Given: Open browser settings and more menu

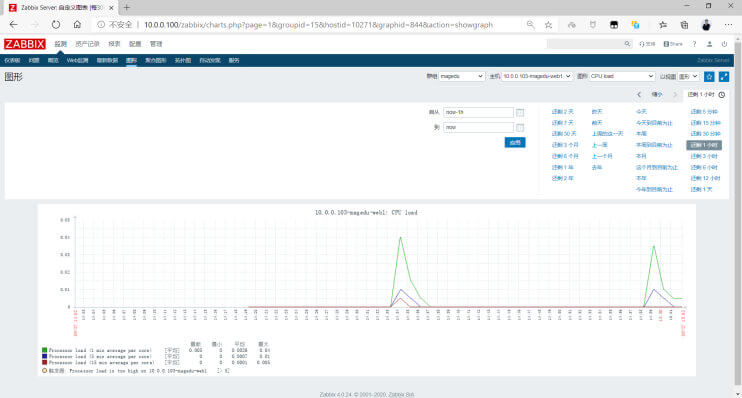Looking at the screenshot, I should [x=728, y=25].
